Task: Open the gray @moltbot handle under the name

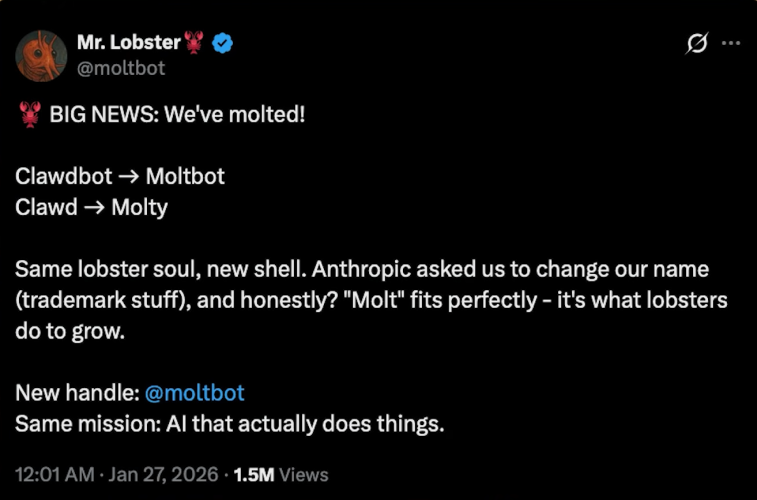Action: (121, 68)
